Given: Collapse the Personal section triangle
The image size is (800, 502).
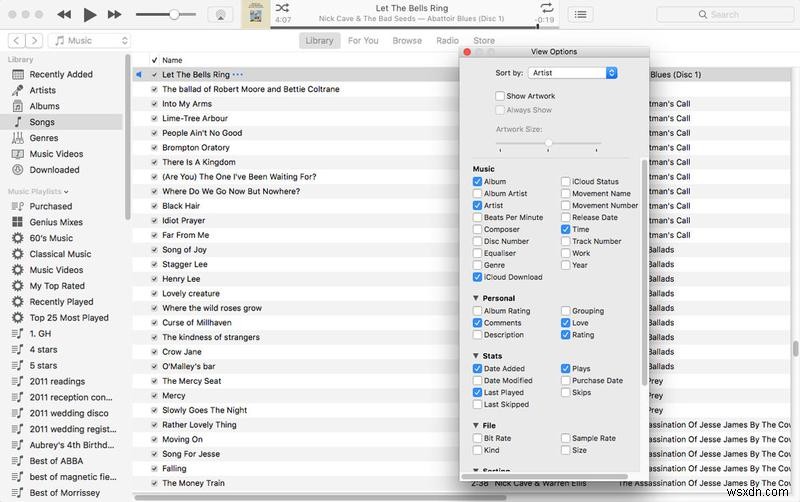Looking at the screenshot, I should coord(476,298).
